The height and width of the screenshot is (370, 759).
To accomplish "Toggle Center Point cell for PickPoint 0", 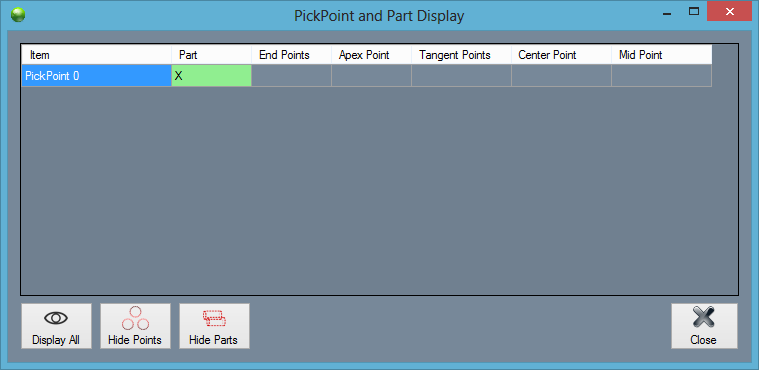I will click(x=562, y=76).
